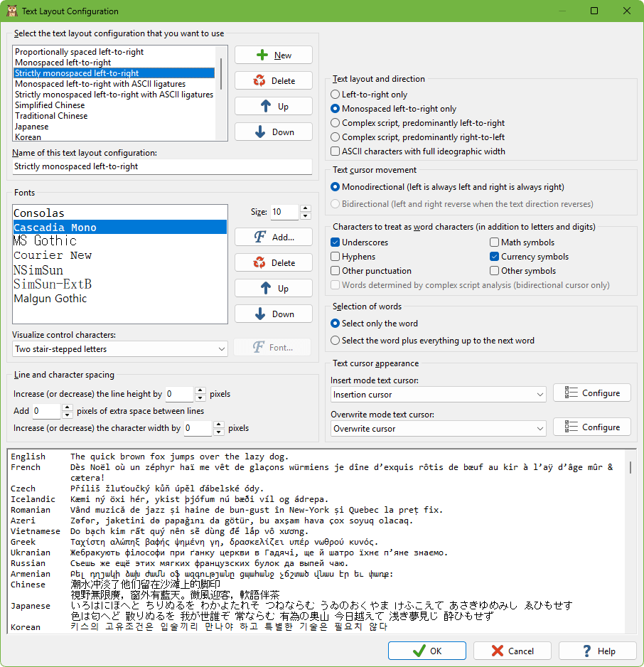The width and height of the screenshot is (644, 667).
Task: Click the owl application icon in title bar
Action: click(x=11, y=11)
